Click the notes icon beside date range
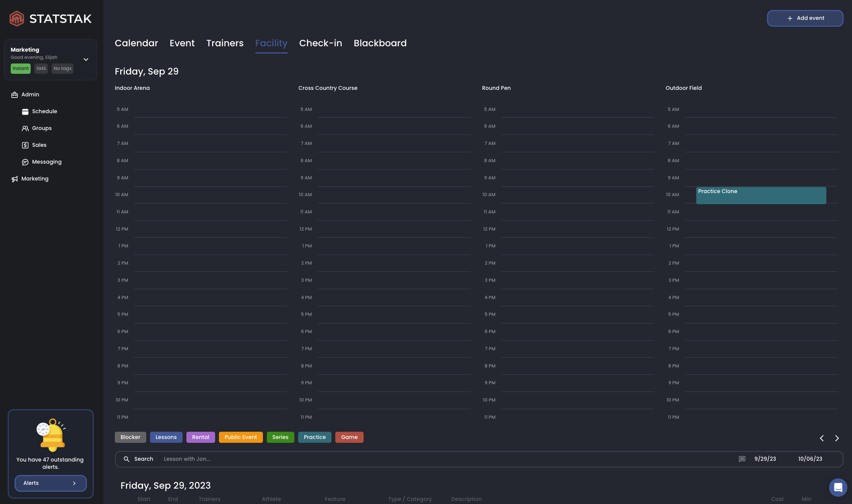This screenshot has height=504, width=852. [742, 459]
